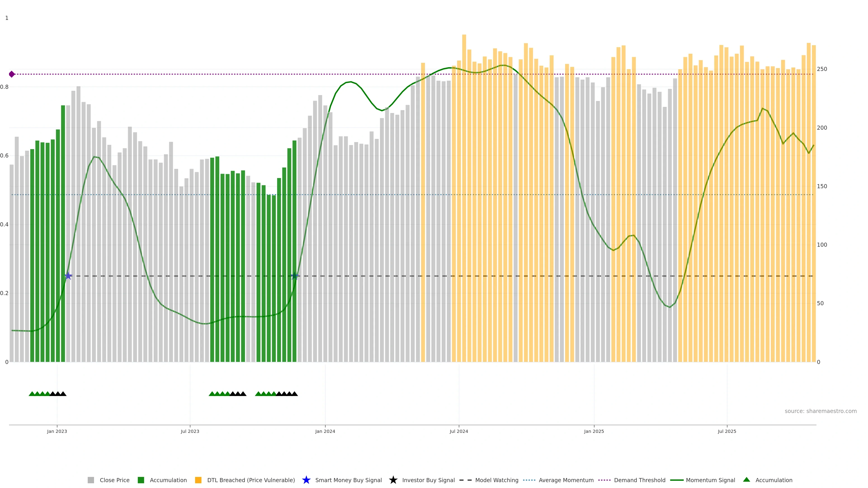Click the Momentum Signal green line legend icon
The width and height of the screenshot is (868, 488).
(x=677, y=480)
